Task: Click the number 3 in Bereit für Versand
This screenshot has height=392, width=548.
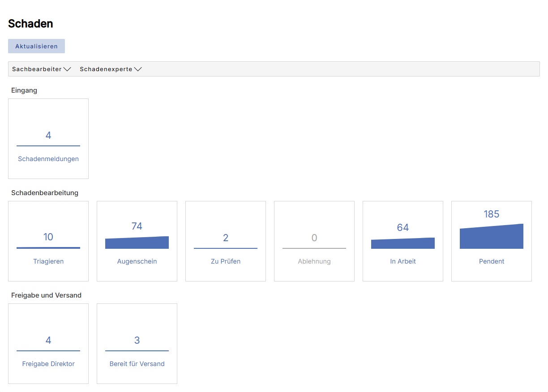Action: [137, 341]
